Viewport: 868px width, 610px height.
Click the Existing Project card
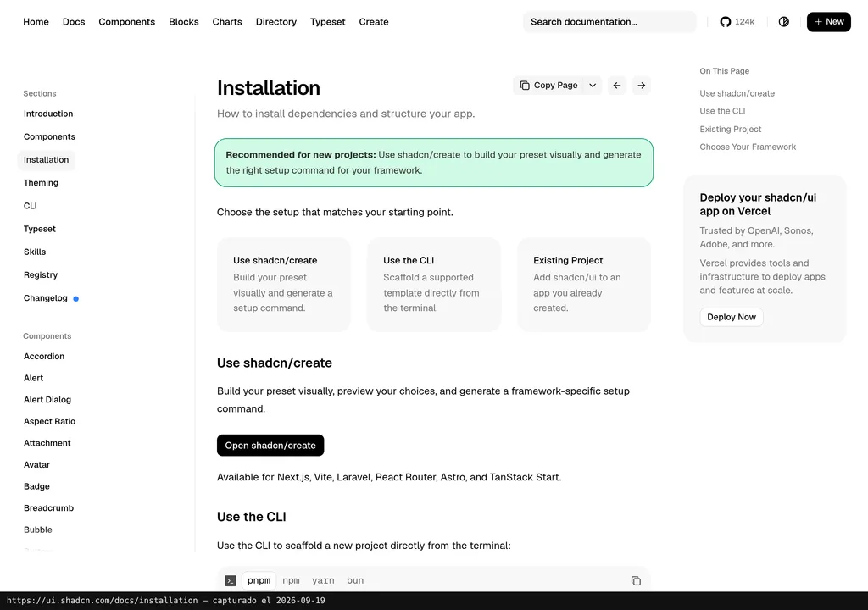[584, 285]
